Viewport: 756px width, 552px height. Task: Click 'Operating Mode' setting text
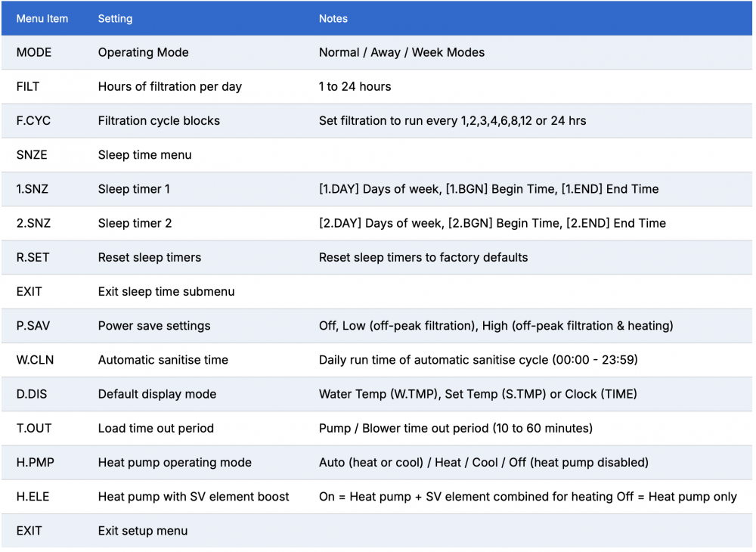tap(143, 52)
